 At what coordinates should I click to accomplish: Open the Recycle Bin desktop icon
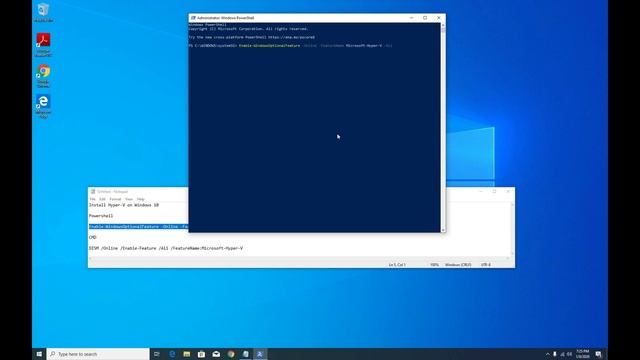coord(43,12)
